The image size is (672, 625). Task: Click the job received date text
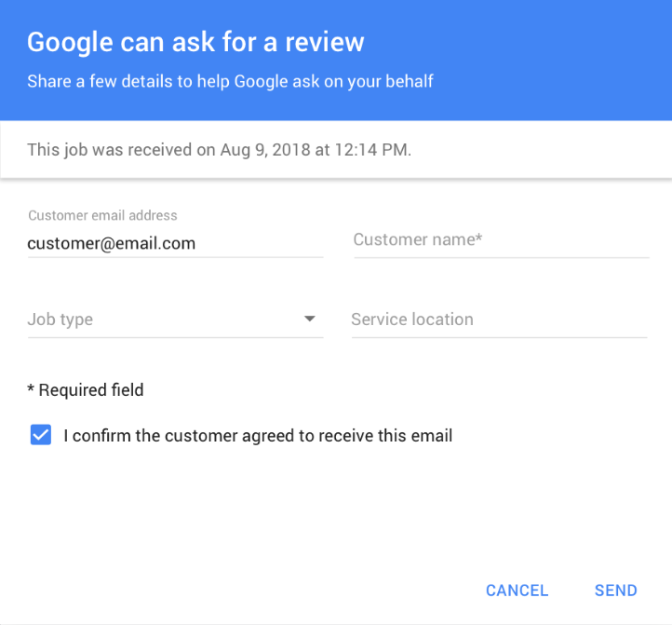[219, 150]
